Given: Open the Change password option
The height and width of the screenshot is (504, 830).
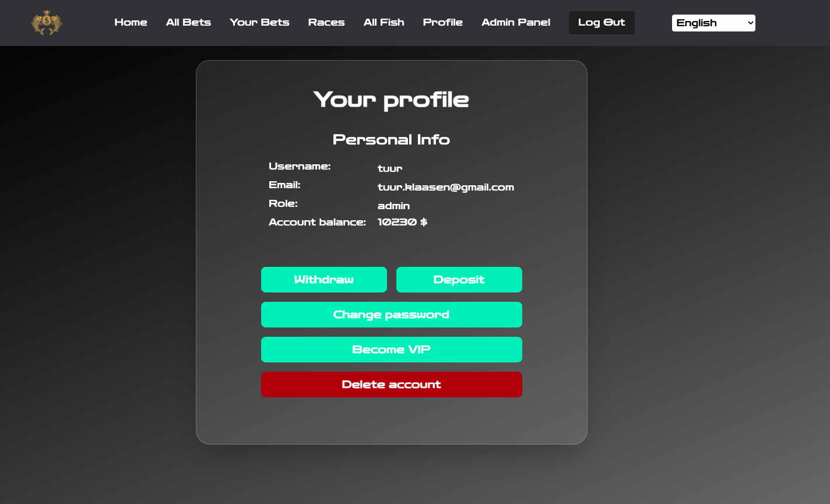Looking at the screenshot, I should 391,315.
